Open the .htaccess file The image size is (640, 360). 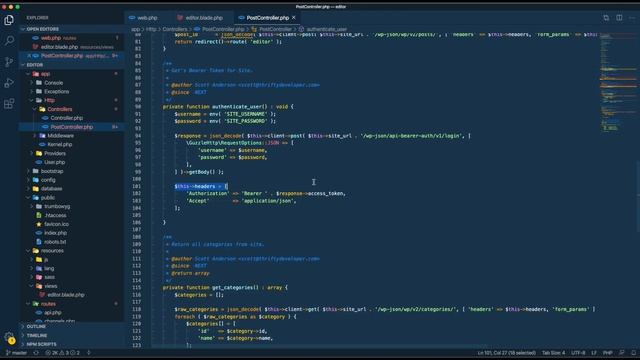(56, 216)
